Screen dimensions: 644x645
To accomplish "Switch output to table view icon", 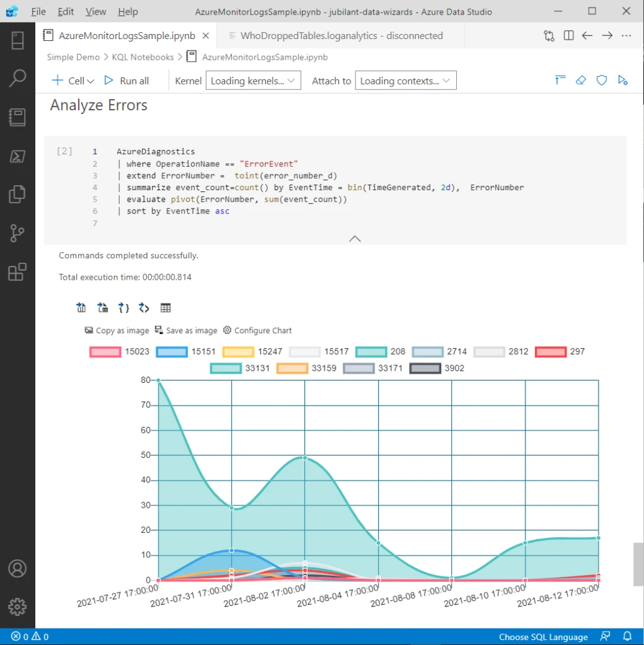I will pos(166,308).
